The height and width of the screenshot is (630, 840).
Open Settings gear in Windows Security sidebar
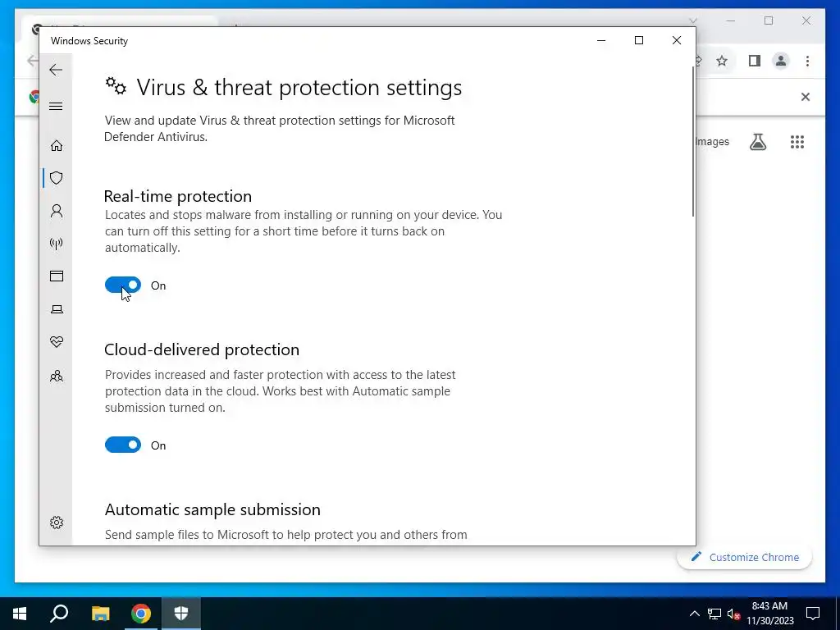coord(57,523)
